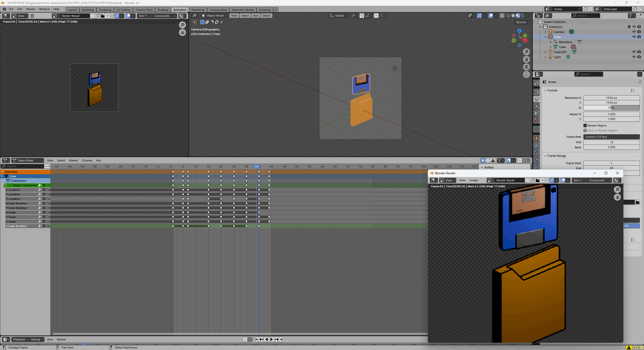Open the Render properties tab

(537, 92)
